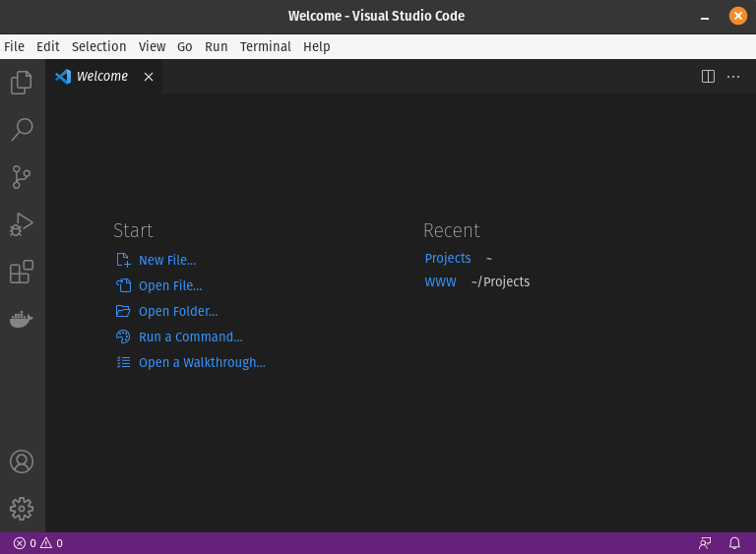Click the Recent heading
Viewport: 756px width, 554px height.
pyautogui.click(x=451, y=230)
